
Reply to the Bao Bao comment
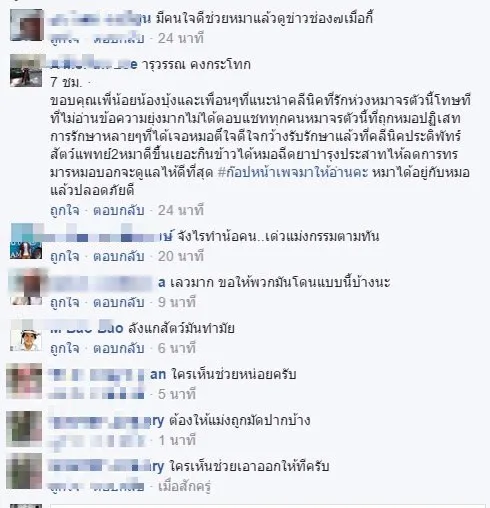coord(119,348)
